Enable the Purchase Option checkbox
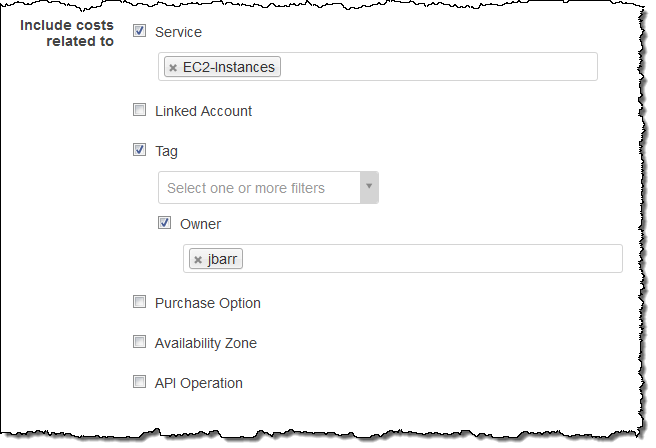Viewport: 656px width, 448px height. coord(140,302)
